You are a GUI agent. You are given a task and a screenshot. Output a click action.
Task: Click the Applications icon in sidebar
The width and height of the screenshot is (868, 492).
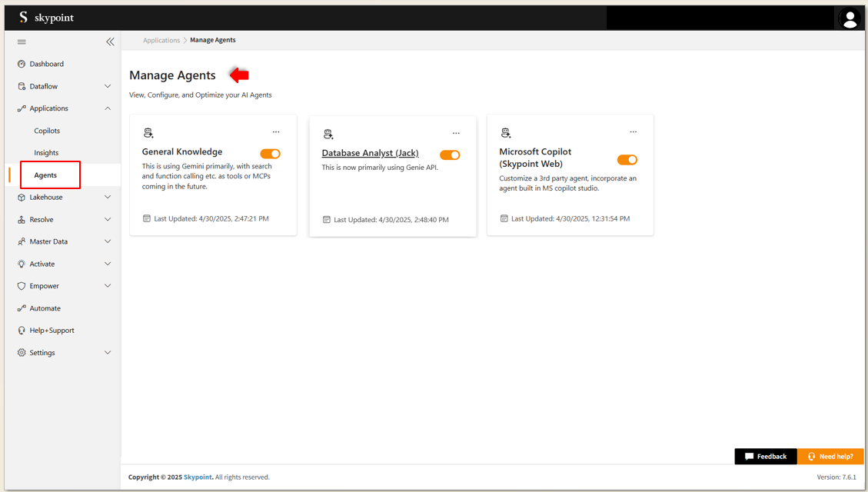click(21, 108)
